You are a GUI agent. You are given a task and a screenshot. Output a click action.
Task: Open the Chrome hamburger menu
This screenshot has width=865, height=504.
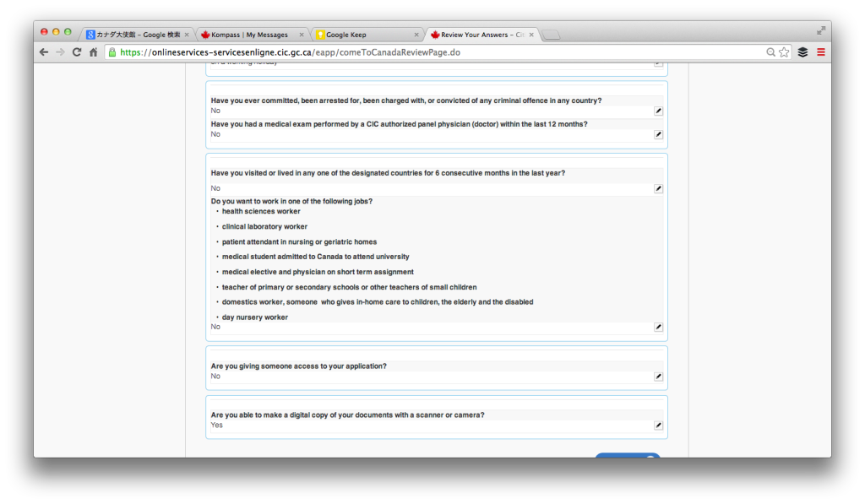pyautogui.click(x=821, y=52)
